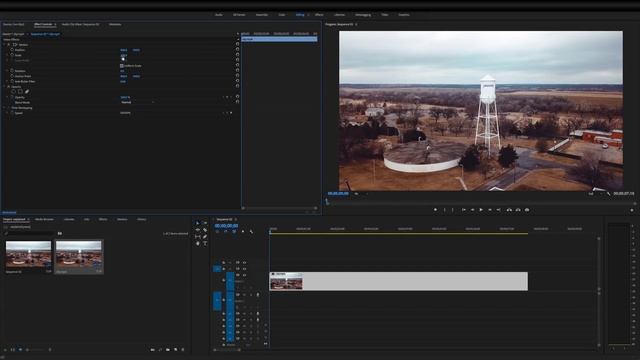Screen dimensions: 640x360
Task: Pick the free draw bezier mask pen
Action: pyautogui.click(x=27, y=92)
